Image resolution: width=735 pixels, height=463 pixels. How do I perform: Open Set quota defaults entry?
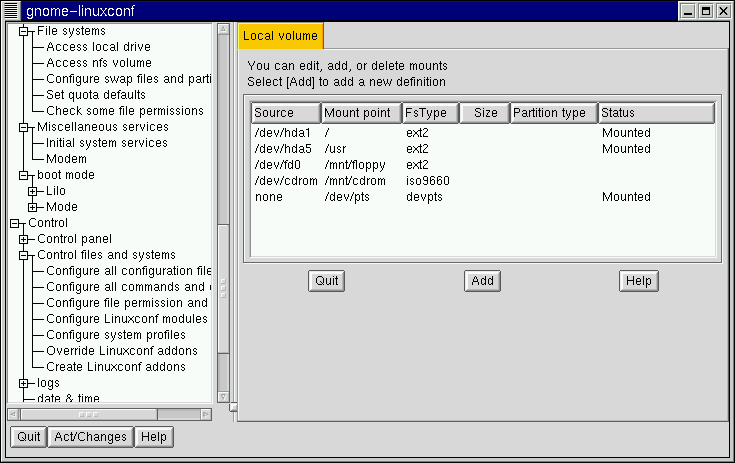click(95, 95)
